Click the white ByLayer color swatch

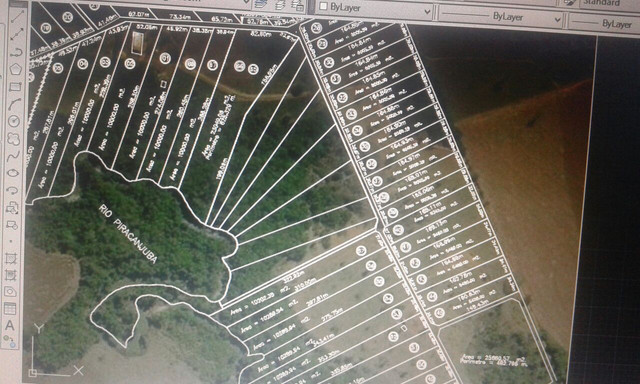point(324,6)
